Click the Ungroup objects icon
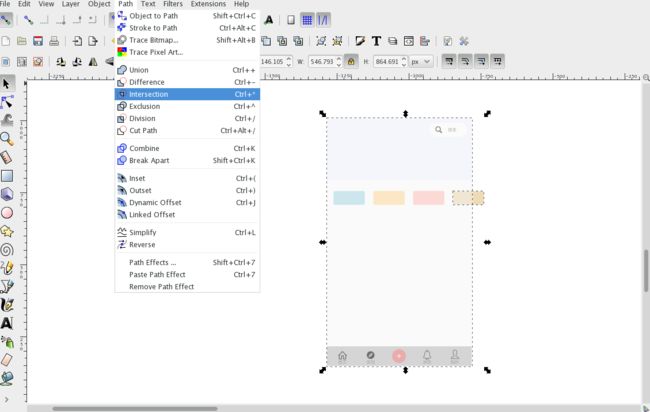This screenshot has height=412, width=650. click(x=337, y=41)
